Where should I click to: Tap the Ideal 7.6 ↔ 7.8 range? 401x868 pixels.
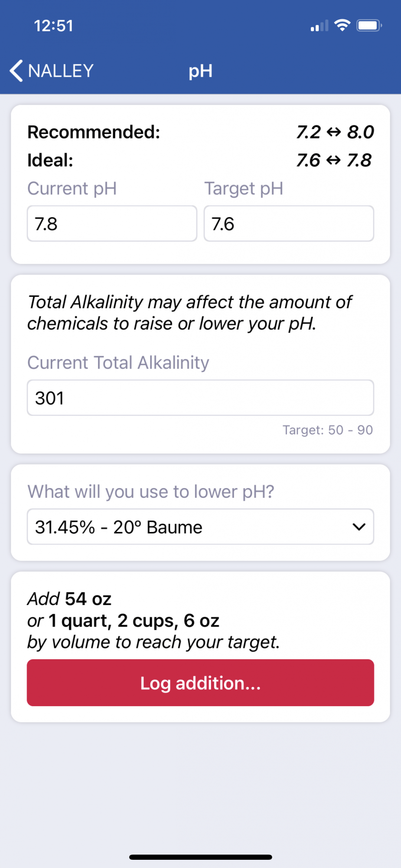(x=334, y=160)
